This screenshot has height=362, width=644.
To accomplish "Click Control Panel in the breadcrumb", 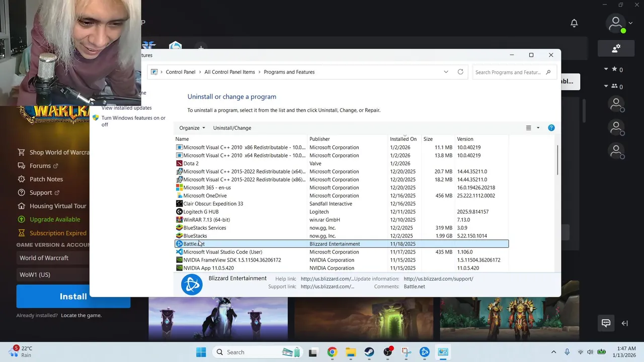I will tap(181, 72).
